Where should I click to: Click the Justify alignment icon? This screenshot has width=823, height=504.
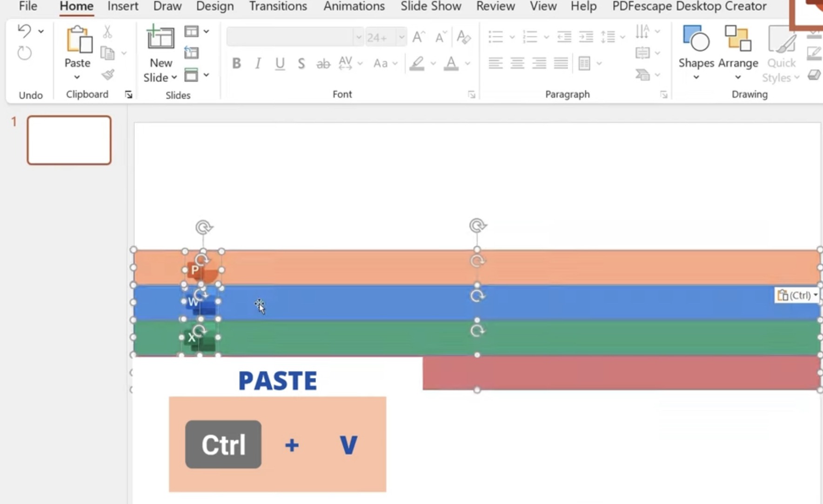tap(561, 63)
